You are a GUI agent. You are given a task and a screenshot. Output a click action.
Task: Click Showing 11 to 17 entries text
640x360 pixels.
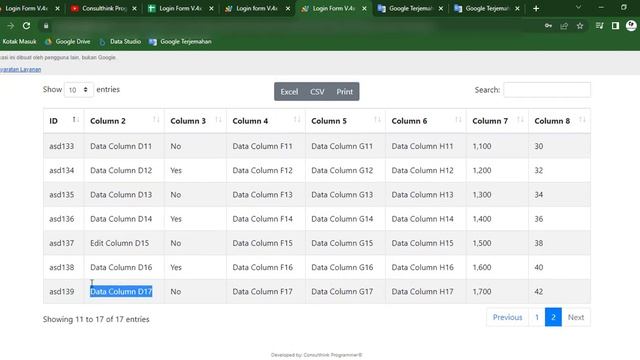pos(96,319)
